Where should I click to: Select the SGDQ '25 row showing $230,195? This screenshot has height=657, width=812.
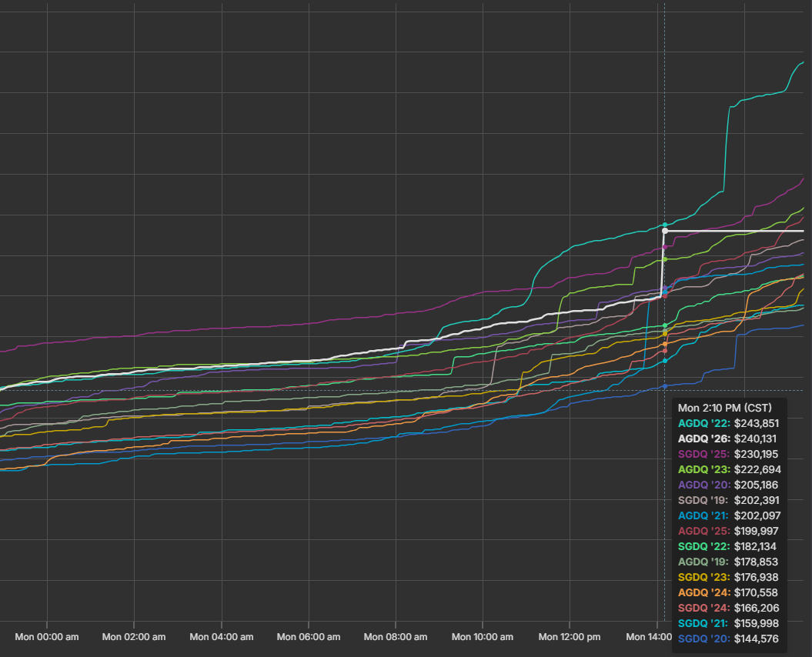pyautogui.click(x=728, y=454)
